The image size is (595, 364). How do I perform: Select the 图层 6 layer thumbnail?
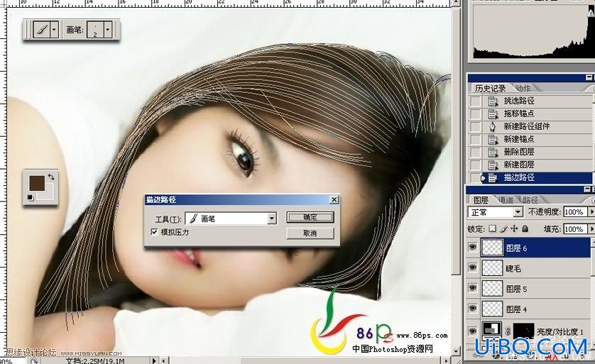pos(492,248)
